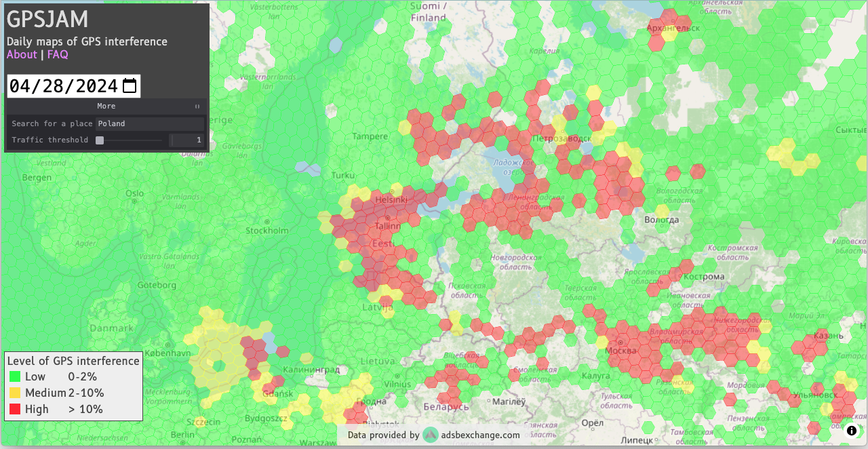Click the collapse handle beside More
The image size is (868, 449).
point(197,106)
